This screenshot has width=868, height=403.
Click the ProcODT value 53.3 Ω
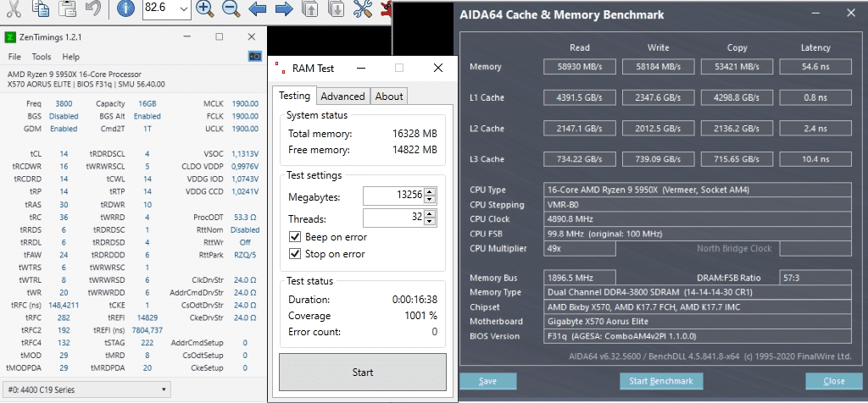pyautogui.click(x=247, y=218)
